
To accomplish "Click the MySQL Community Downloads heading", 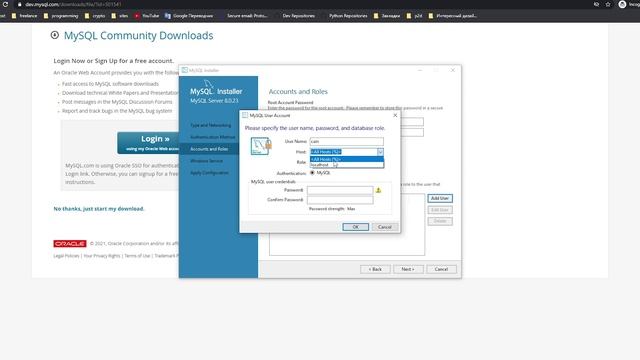I will click(138, 36).
